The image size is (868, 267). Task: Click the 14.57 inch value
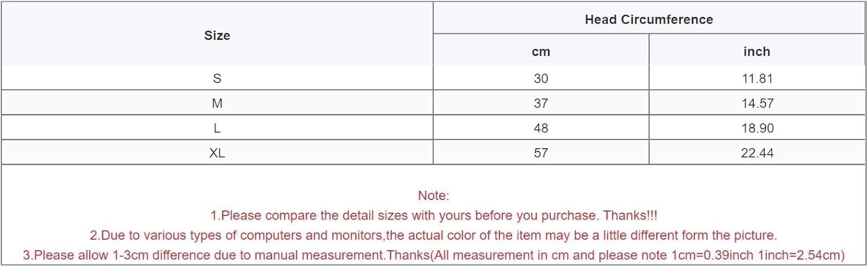point(757,103)
